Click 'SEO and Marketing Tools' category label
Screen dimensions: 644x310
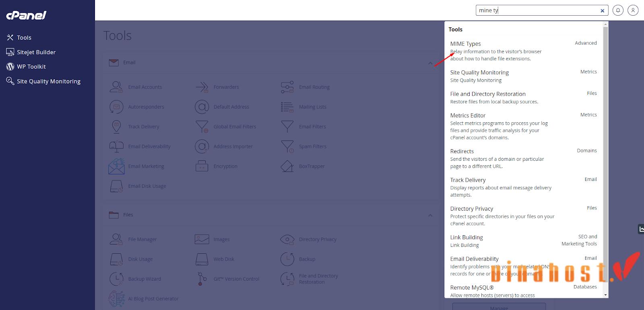coord(579,240)
